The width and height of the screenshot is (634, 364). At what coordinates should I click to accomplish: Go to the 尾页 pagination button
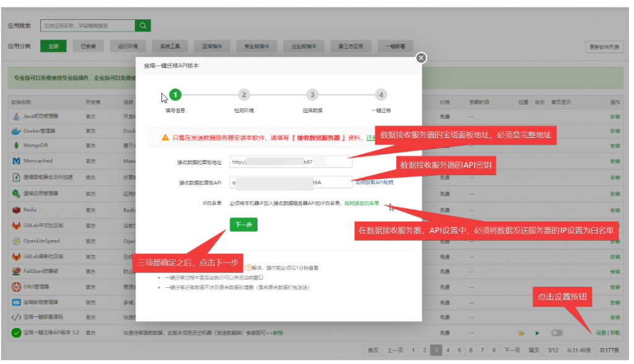(534, 350)
